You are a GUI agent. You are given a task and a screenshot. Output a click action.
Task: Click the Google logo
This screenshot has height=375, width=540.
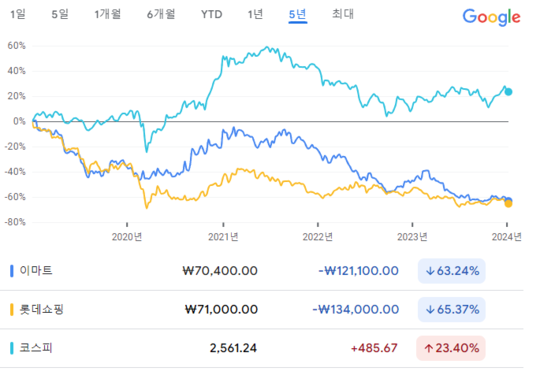click(491, 17)
